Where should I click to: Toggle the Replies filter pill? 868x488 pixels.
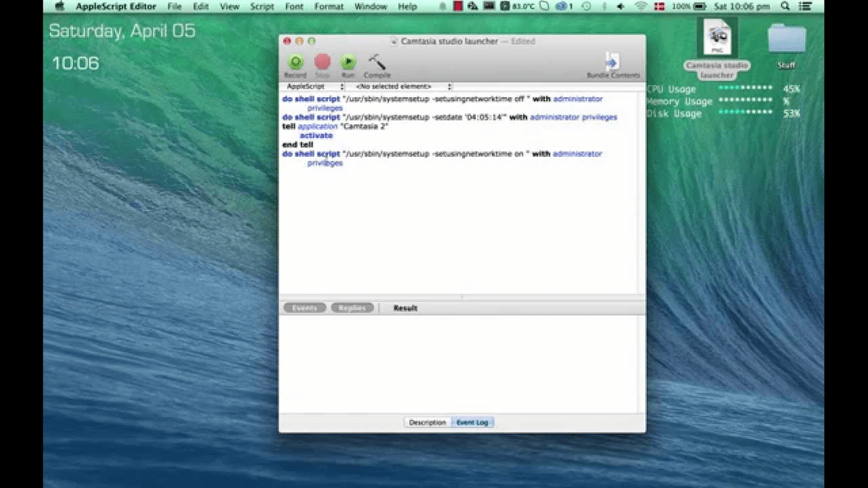tap(352, 308)
